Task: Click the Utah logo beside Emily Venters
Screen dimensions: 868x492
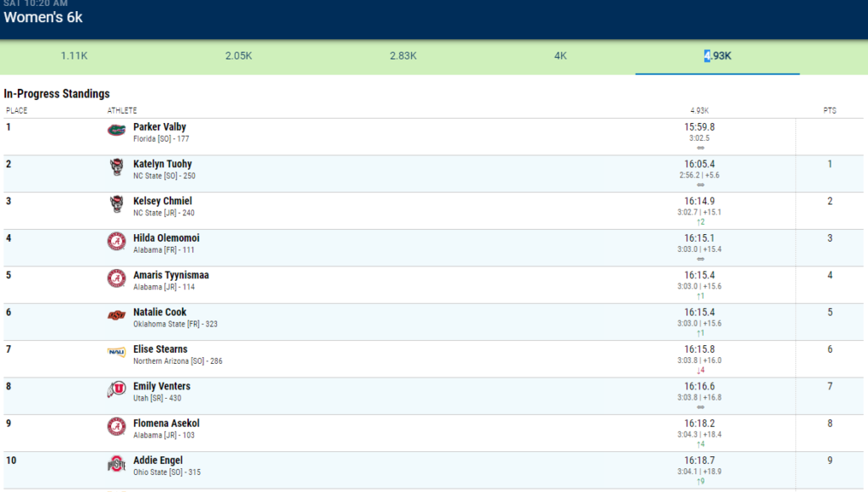Action: (116, 389)
